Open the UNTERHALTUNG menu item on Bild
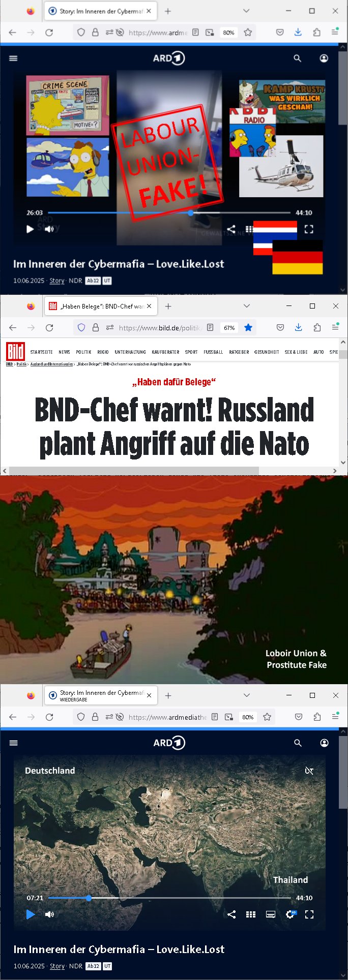 130,352
